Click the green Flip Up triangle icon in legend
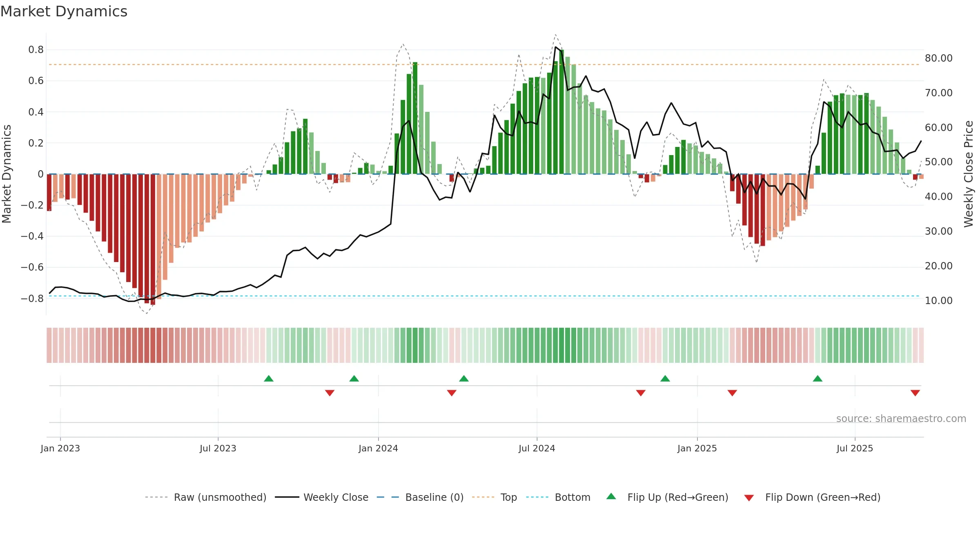 pyautogui.click(x=611, y=496)
